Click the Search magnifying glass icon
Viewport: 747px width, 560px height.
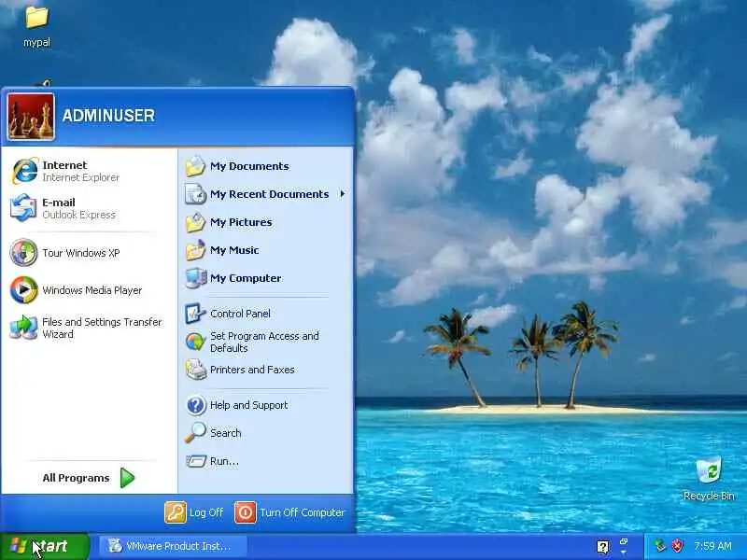[195, 433]
